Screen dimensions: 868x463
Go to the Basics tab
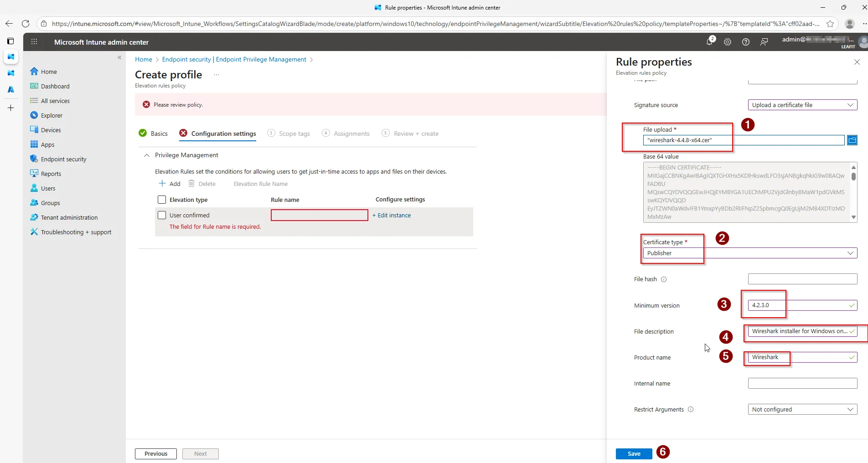(153, 134)
